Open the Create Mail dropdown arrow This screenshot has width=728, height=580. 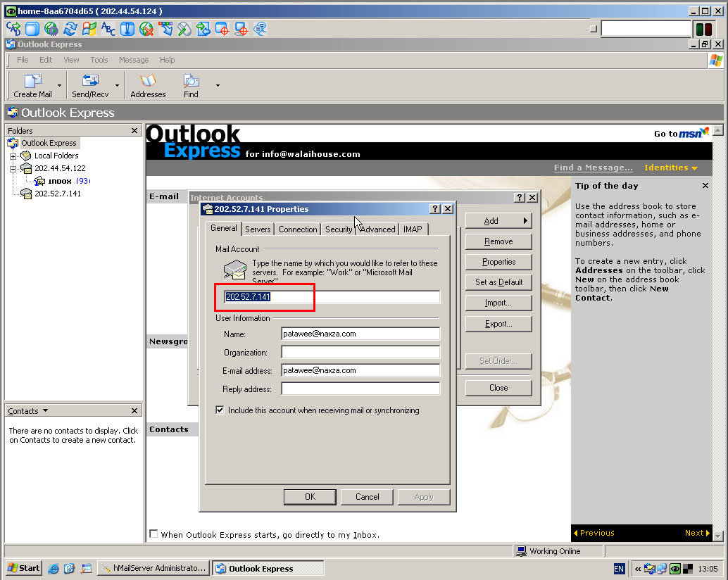pyautogui.click(x=59, y=85)
